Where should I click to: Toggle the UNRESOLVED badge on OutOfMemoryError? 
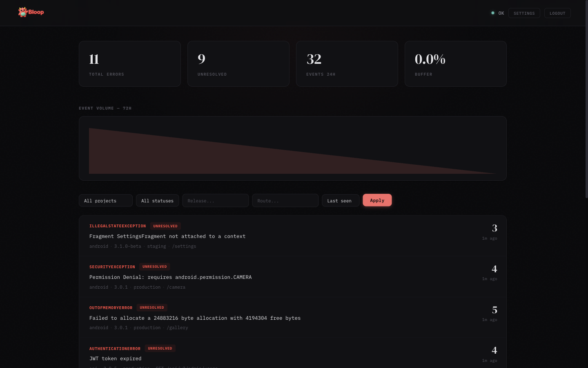pos(151,307)
